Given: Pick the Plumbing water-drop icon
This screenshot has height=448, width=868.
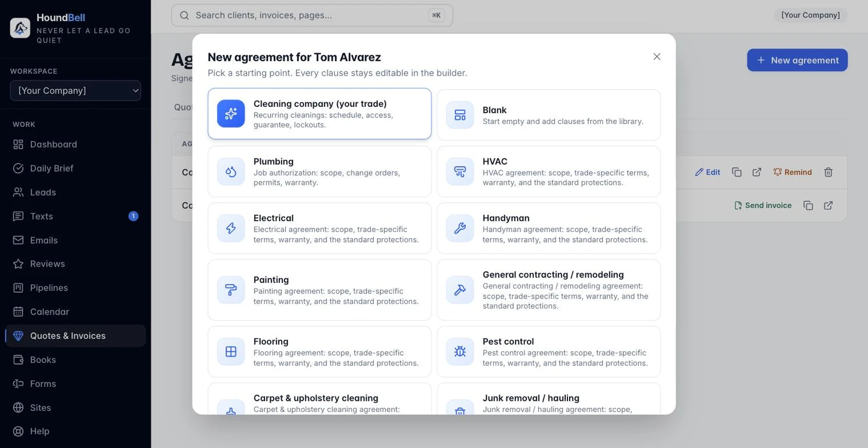Looking at the screenshot, I should [231, 172].
